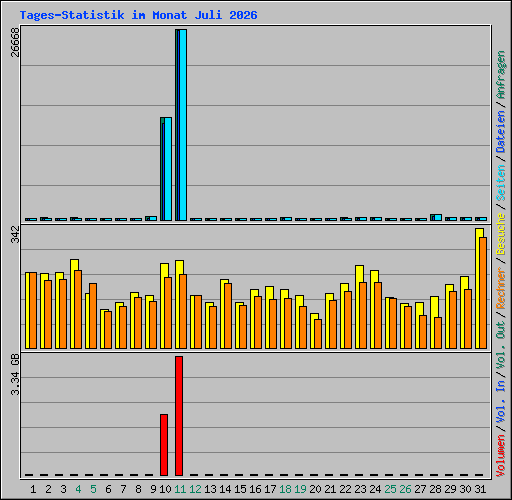Click the 3.34 GB axis label
Viewport: 512px width, 500px height.
coord(15,374)
